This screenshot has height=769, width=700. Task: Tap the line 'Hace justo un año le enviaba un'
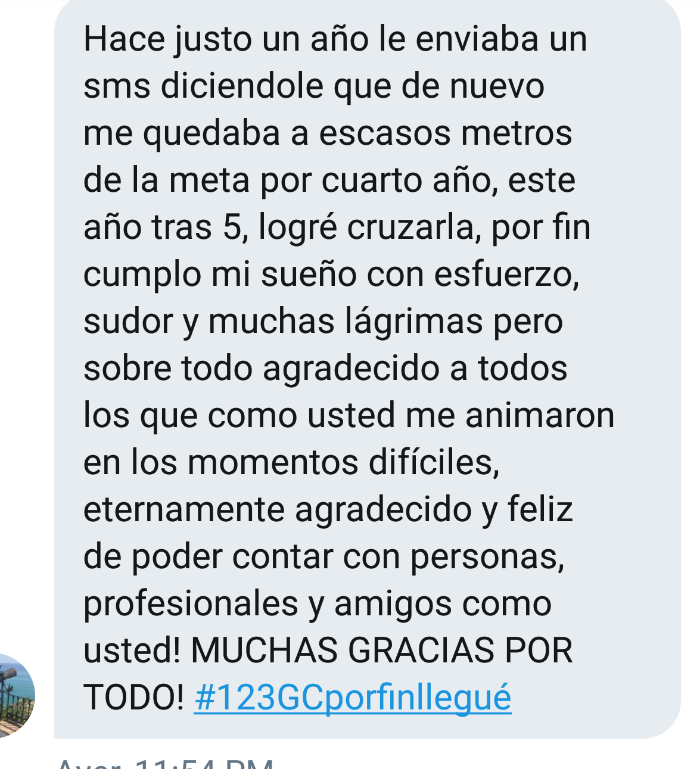pos(335,40)
